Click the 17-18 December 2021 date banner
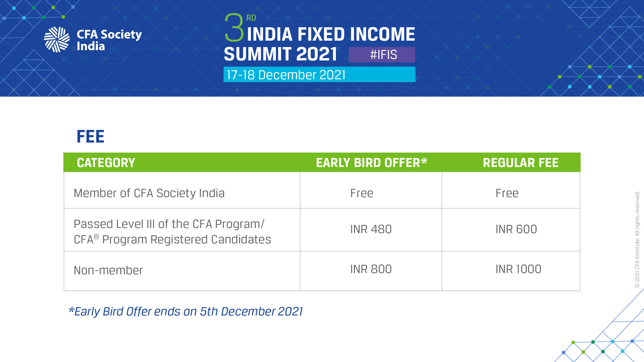Image resolution: width=644 pixels, height=362 pixels. 319,75
